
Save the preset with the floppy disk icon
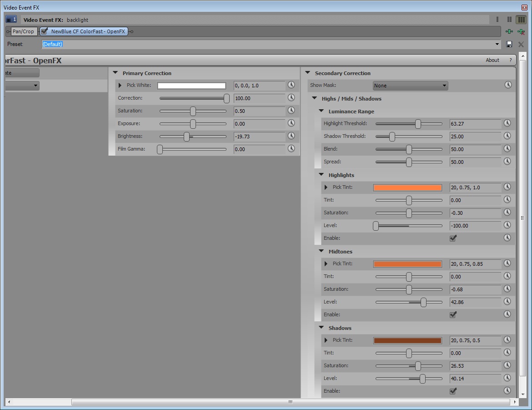pyautogui.click(x=509, y=44)
